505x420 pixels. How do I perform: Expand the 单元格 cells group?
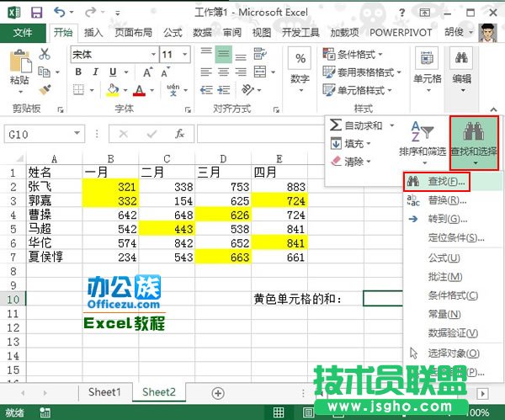coord(427,69)
